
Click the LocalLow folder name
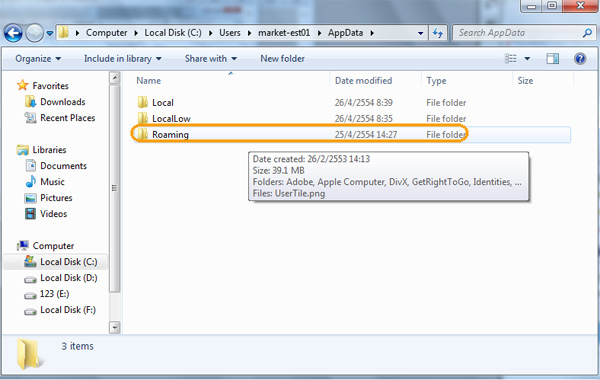(171, 119)
